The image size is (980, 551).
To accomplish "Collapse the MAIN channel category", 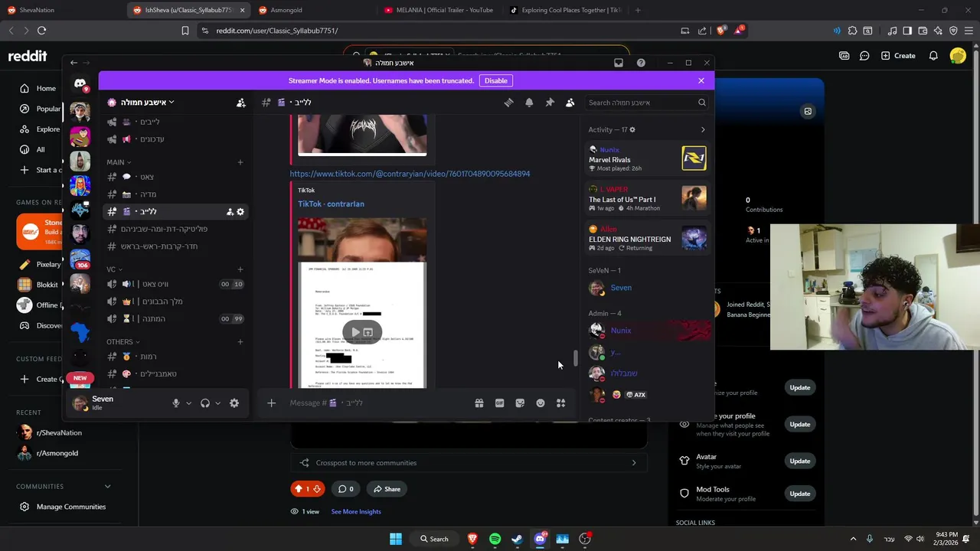I will tap(119, 162).
